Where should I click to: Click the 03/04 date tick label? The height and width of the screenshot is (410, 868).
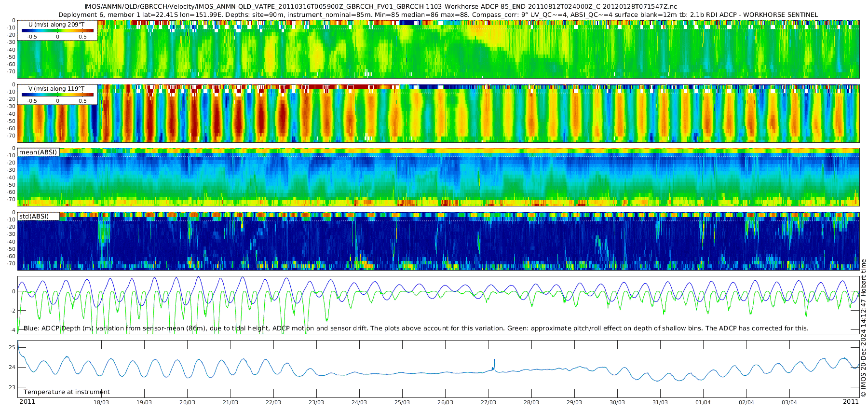tap(789, 402)
